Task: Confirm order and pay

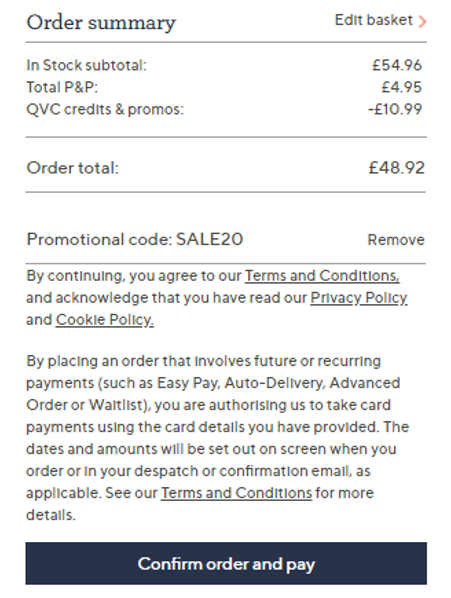Action: point(226,563)
